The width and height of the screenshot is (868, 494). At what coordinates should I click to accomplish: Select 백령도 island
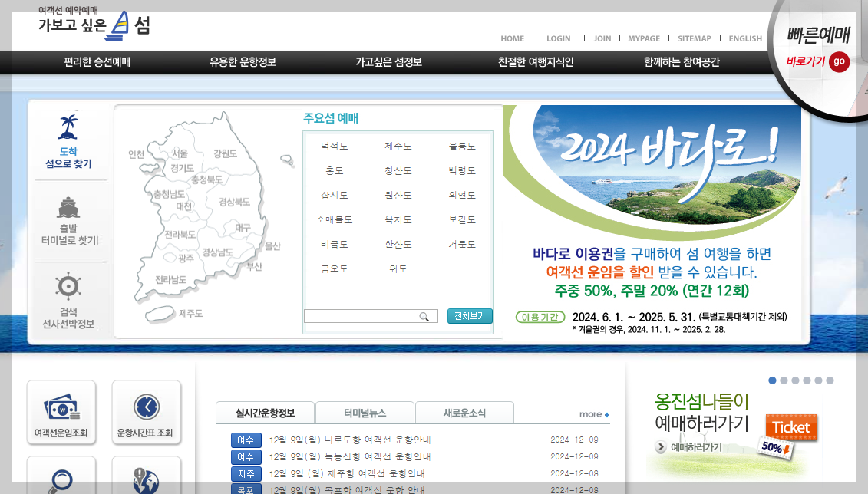(x=462, y=171)
